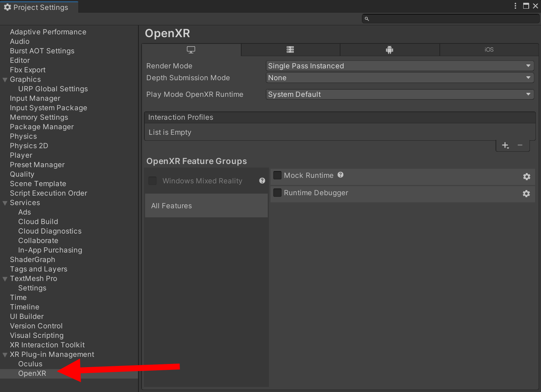541x392 pixels.
Task: Enable the Mock Runtime feature
Action: point(278,175)
